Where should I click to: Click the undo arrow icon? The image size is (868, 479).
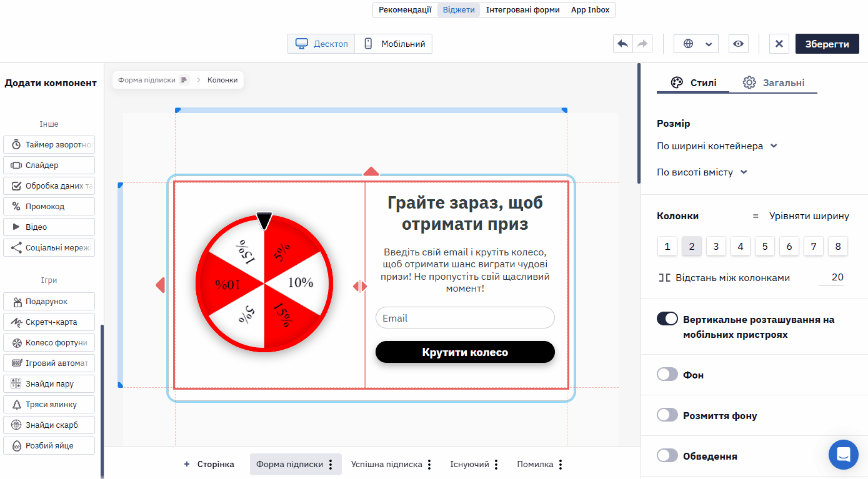(x=623, y=44)
